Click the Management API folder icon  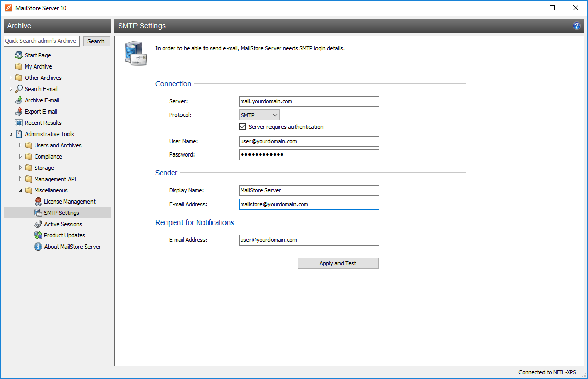tap(29, 179)
